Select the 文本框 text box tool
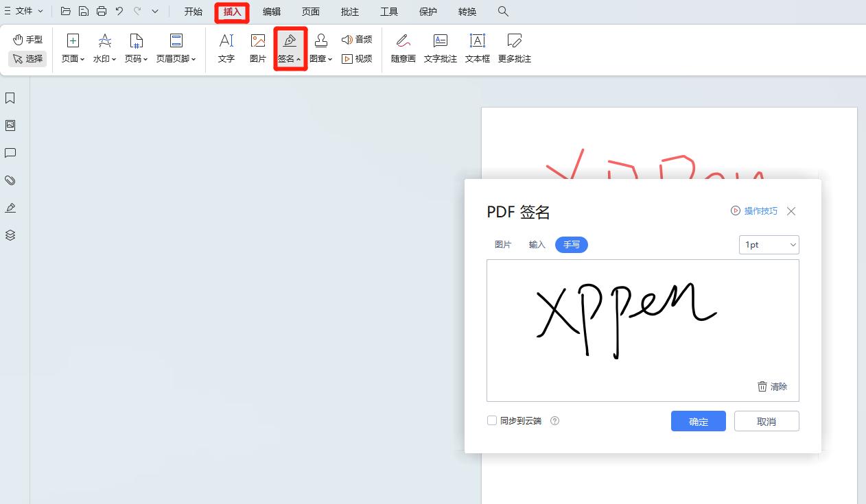Screen dimensions: 866x504 [478, 48]
